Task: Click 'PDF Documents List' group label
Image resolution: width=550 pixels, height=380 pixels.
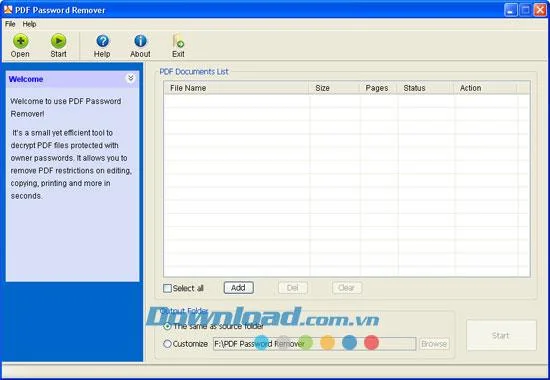Action: pyautogui.click(x=194, y=72)
